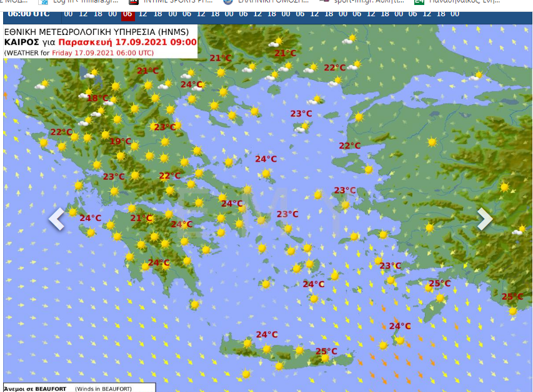533x392 pixels.
Task: Select the very first 00 hour in the timeline
Action: 68,14
